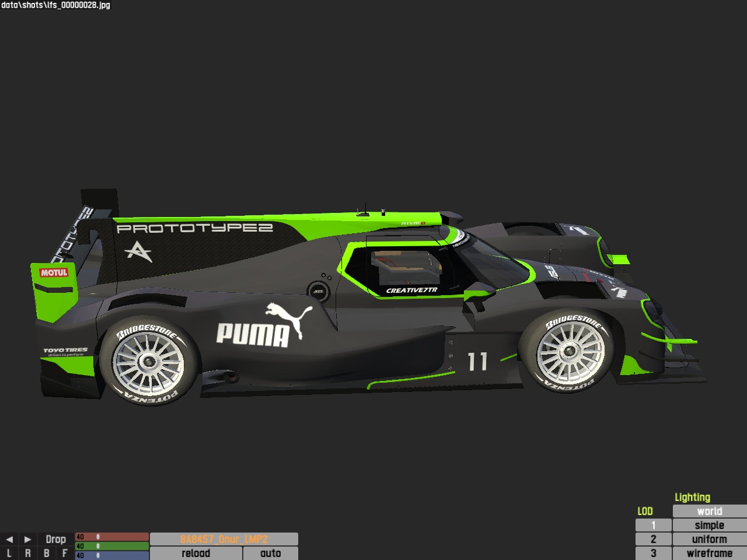
Task: Switch to right view with R button
Action: (x=27, y=553)
